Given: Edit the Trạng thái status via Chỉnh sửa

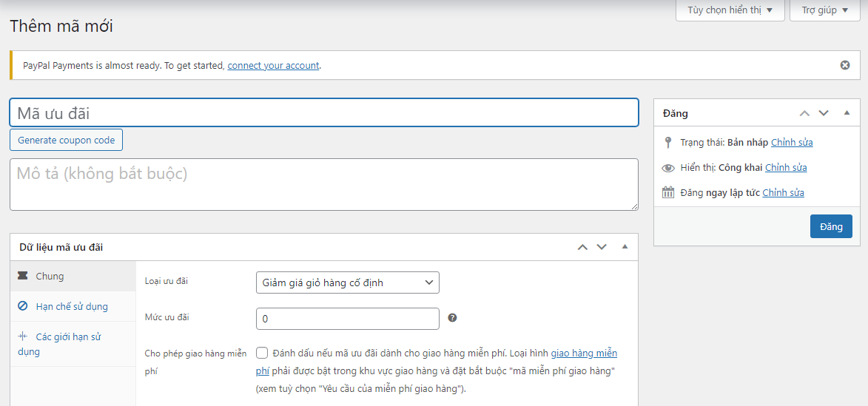Looking at the screenshot, I should point(792,142).
